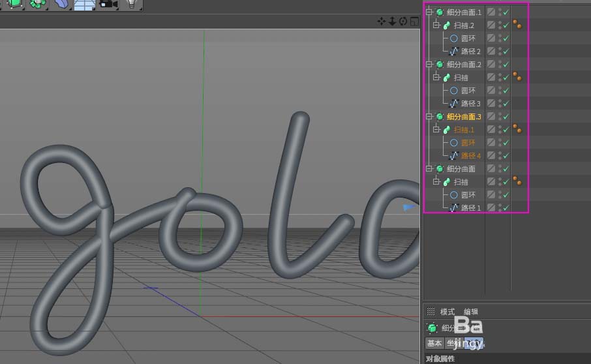This screenshot has width=591, height=364.
Task: Click the 基本 tab button
Action: click(x=434, y=343)
